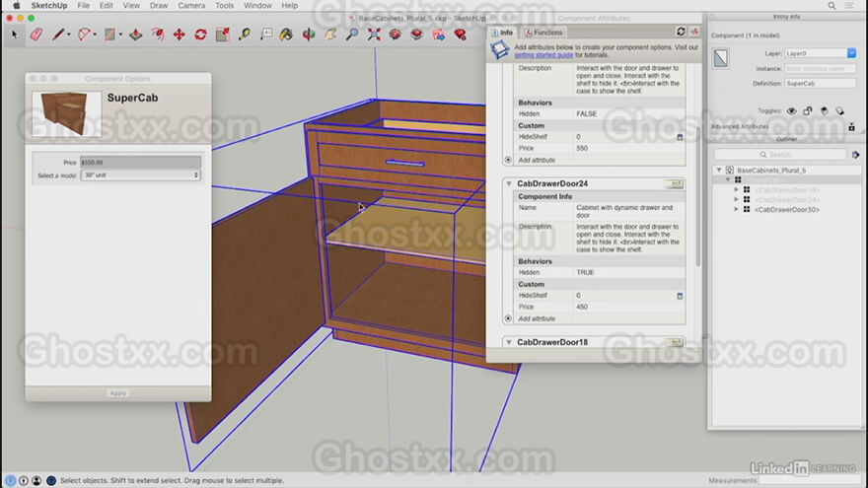Pick the Arc tool
868x488 pixels.
click(84, 35)
